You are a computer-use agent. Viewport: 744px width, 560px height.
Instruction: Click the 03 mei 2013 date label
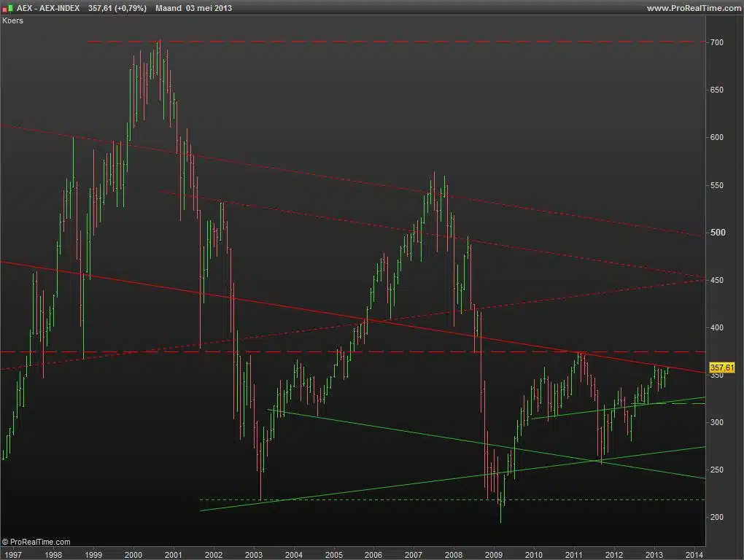pos(209,8)
